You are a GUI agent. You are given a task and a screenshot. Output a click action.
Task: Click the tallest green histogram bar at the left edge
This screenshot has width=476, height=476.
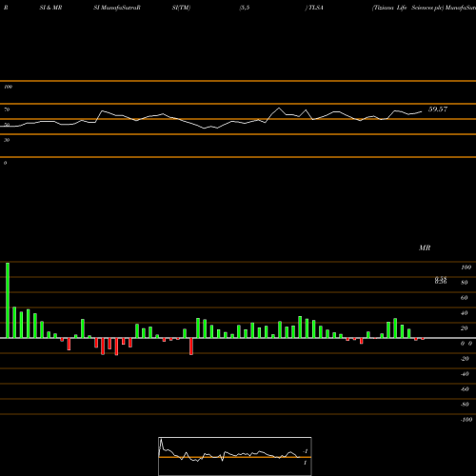(x=8, y=300)
